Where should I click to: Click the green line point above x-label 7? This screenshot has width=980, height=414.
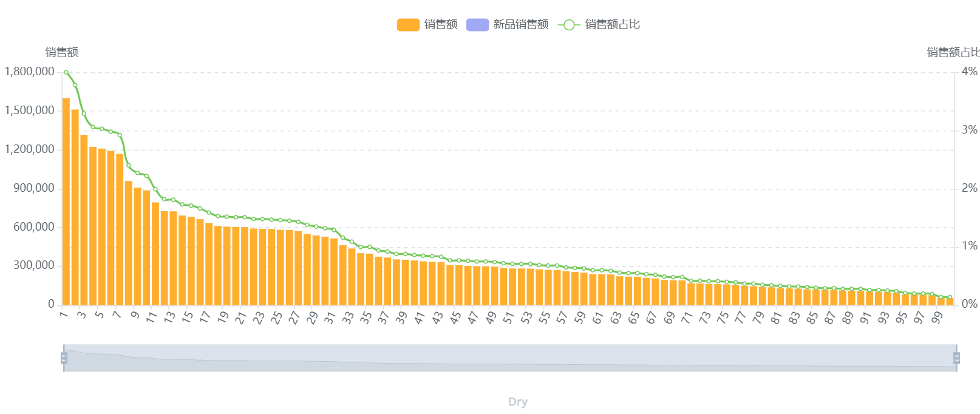point(120,135)
